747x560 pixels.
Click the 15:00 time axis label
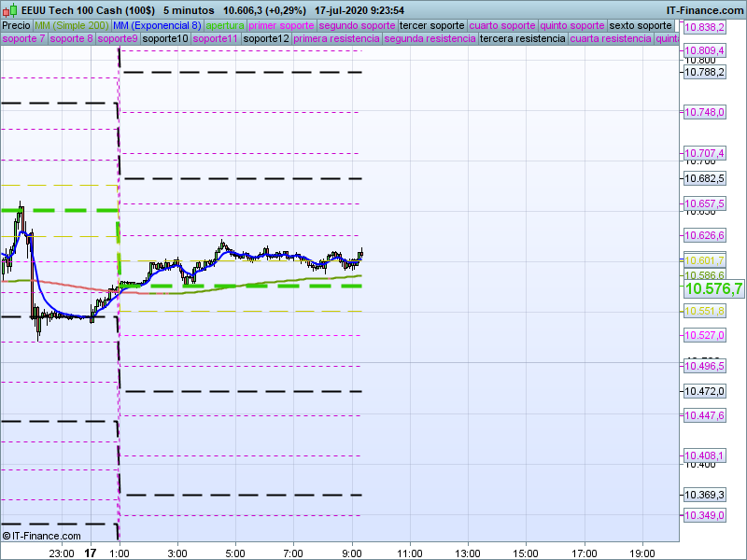(x=526, y=553)
